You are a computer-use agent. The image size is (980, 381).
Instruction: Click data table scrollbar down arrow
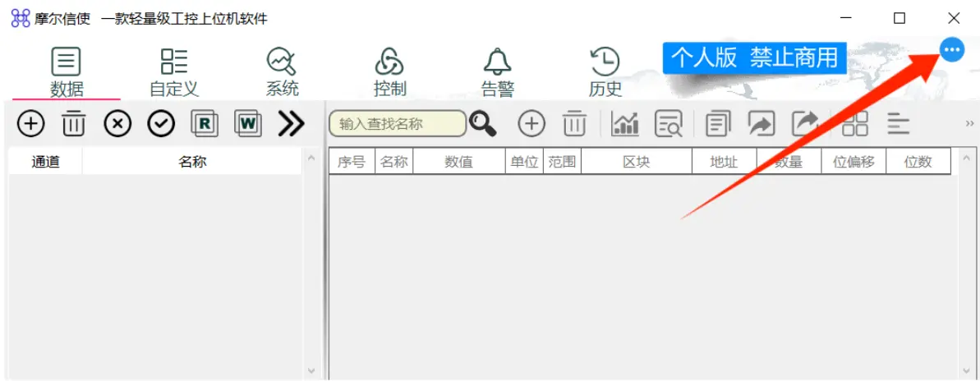click(965, 370)
